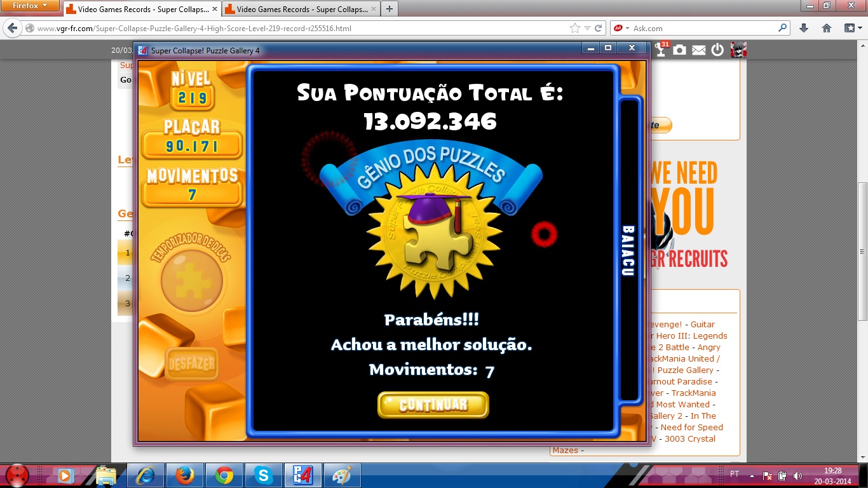Click the CONTINUAR button in the game
868x488 pixels.
tap(433, 405)
